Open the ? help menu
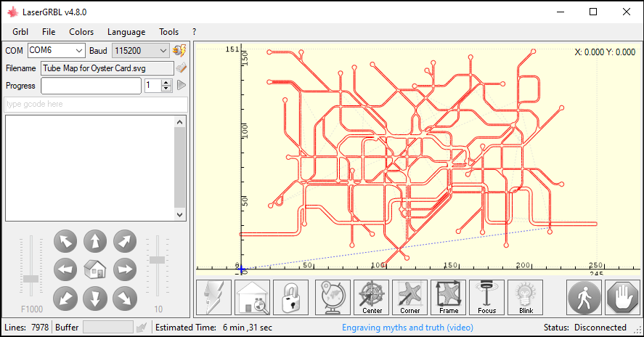Viewport: 644px width, 337px height. click(194, 32)
